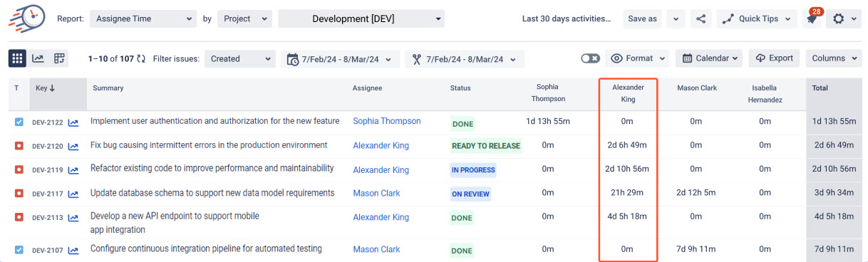Screen dimensions: 868x262
Task: Open trend chart icon for DEV-2117
Action: tap(73, 194)
